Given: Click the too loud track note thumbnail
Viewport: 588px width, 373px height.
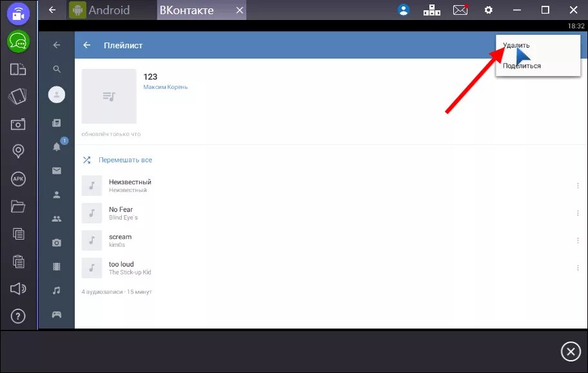Looking at the screenshot, I should 92,267.
